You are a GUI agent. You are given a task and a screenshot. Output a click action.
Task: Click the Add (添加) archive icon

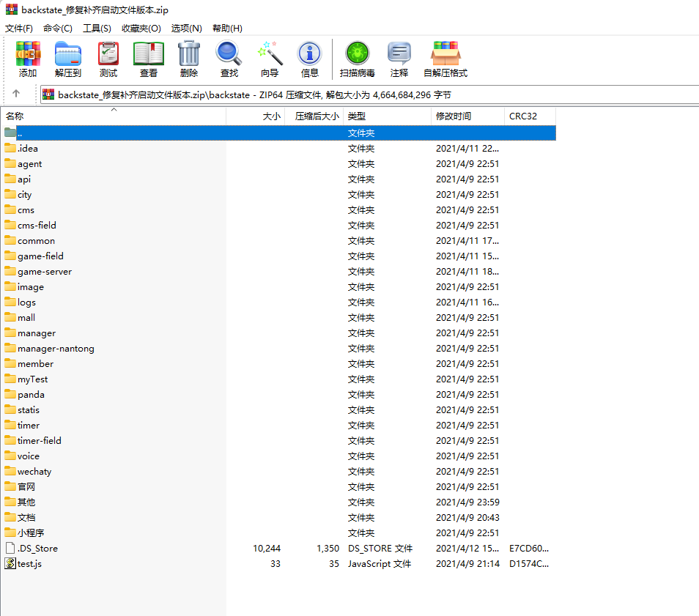pyautogui.click(x=28, y=59)
